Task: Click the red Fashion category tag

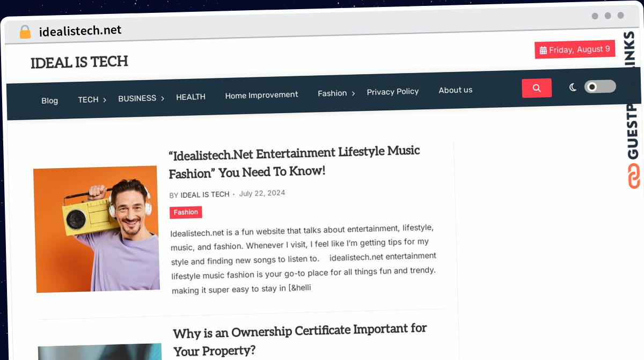Action: click(186, 212)
